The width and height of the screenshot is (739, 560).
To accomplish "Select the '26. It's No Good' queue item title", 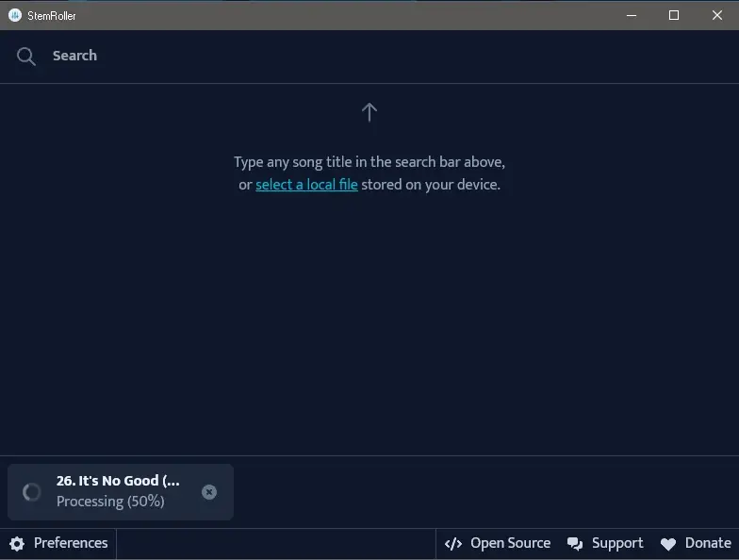I will tap(118, 481).
